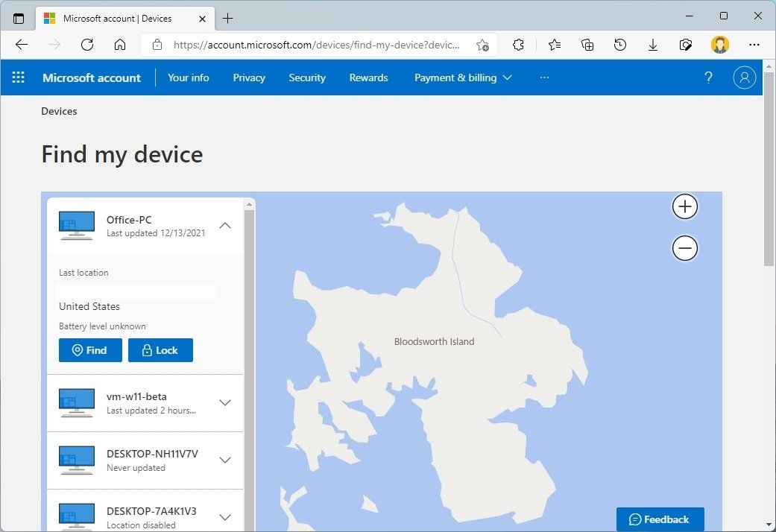Open the account profile icon on the blue navbar
This screenshot has width=776, height=532.
pyautogui.click(x=744, y=77)
